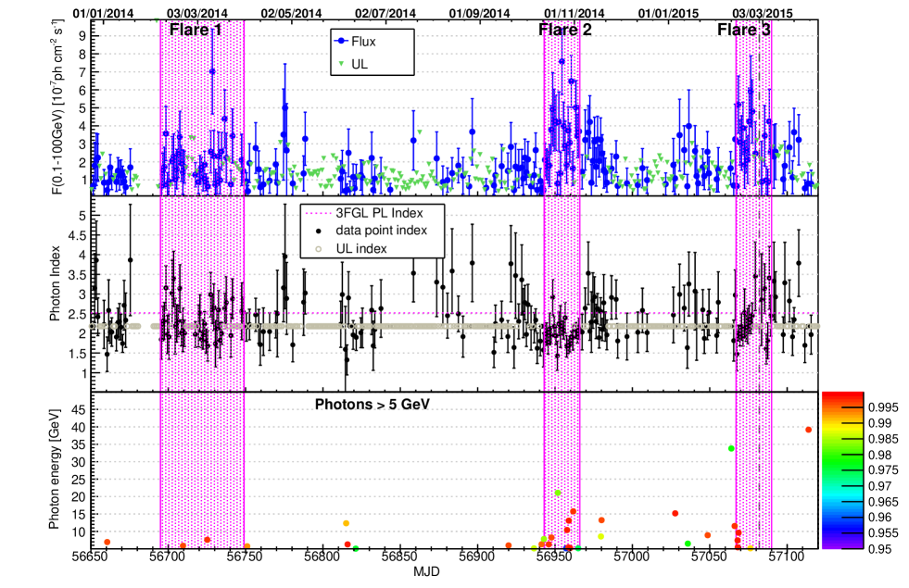Click the 0.95 color bar label
Screen dimensions: 909x588
pyautogui.click(x=880, y=549)
